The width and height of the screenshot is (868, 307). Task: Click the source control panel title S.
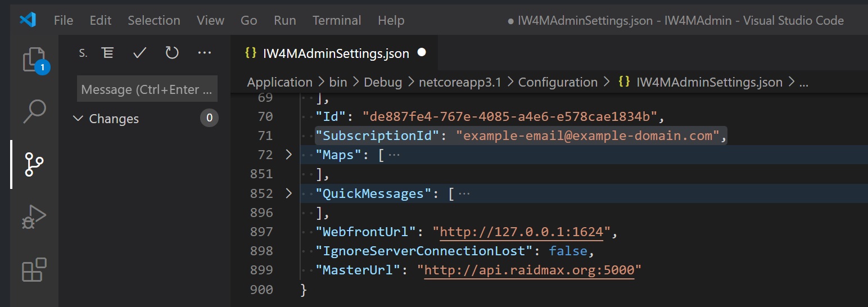click(x=83, y=53)
